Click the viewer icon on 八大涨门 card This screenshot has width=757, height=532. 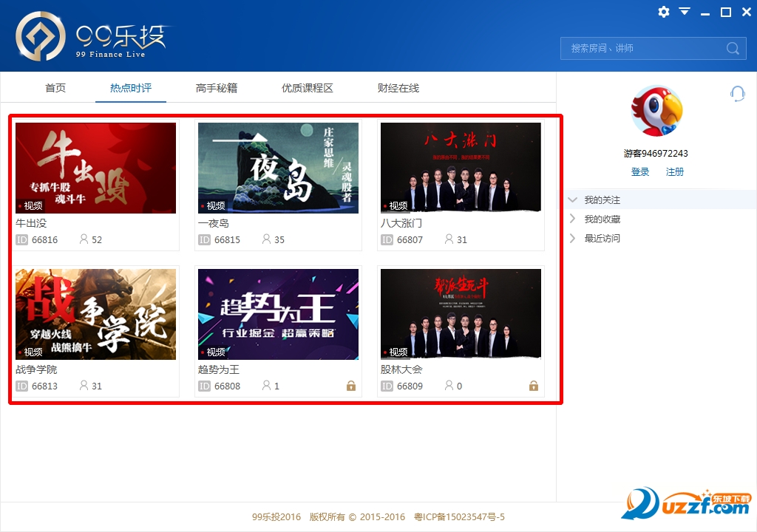coord(449,239)
